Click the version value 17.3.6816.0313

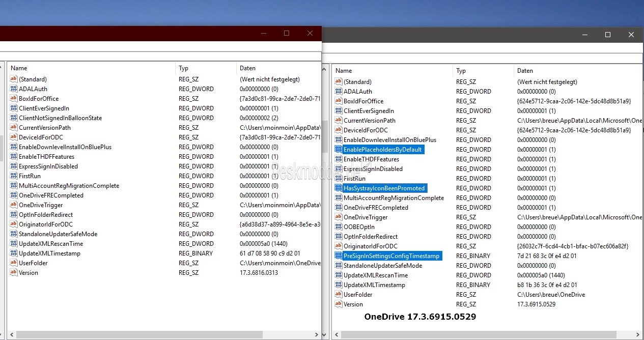(x=259, y=272)
